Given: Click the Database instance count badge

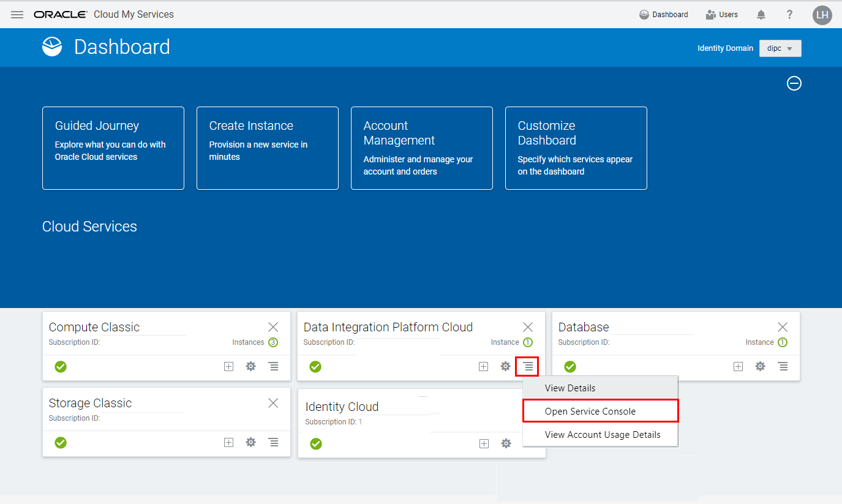Looking at the screenshot, I should (783, 342).
